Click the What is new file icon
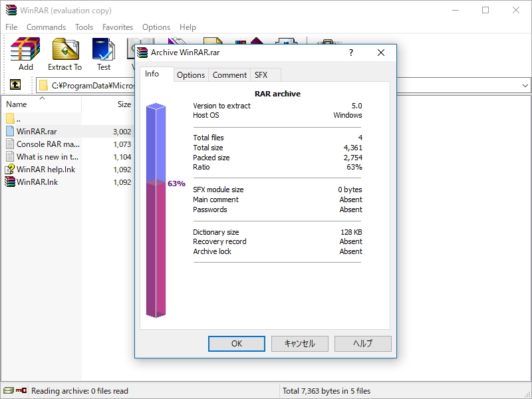The height and width of the screenshot is (399, 532). pyautogui.click(x=10, y=156)
